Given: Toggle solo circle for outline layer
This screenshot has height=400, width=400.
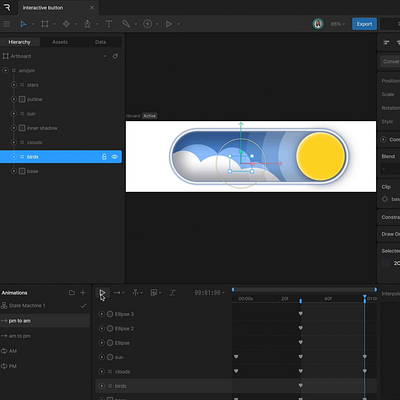Looking at the screenshot, I should pos(14,99).
